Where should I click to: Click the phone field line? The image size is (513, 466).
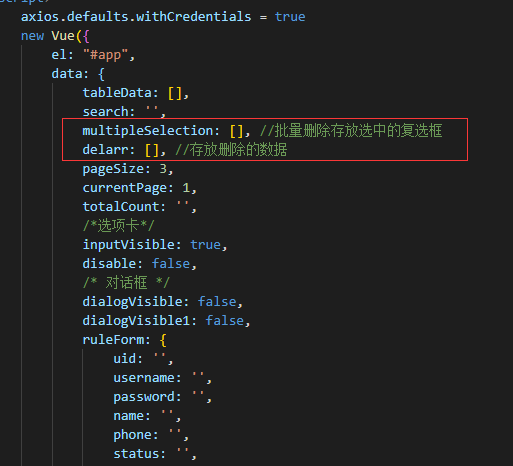151,435
